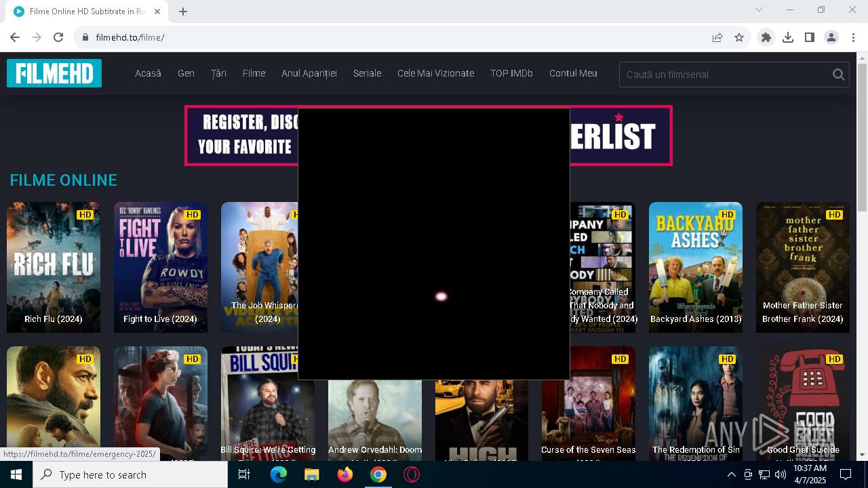Click the Windows taskbar search box

(130, 474)
